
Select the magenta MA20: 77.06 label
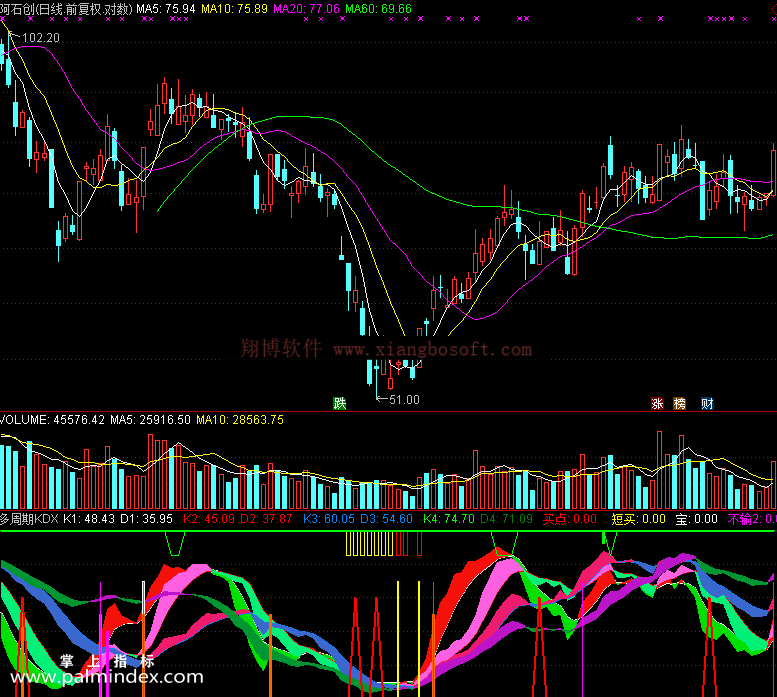(306, 8)
